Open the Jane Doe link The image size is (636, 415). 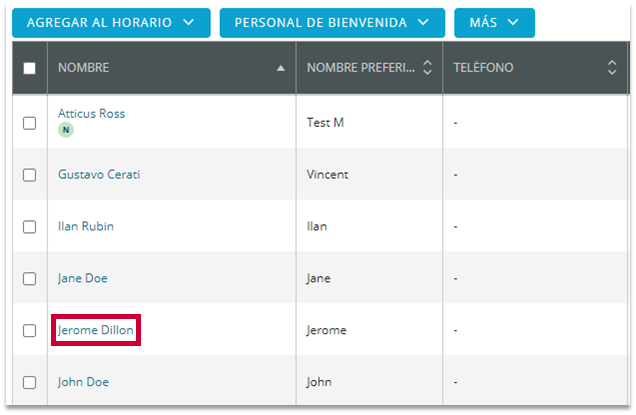point(82,278)
